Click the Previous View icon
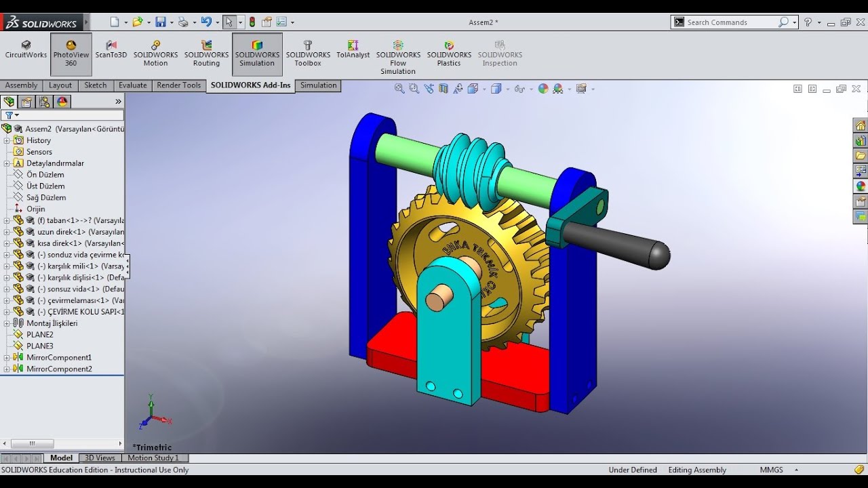Image resolution: width=868 pixels, height=488 pixels. coord(429,89)
